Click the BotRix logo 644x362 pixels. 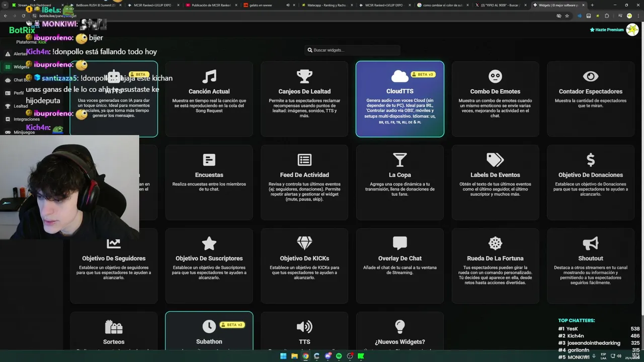tap(22, 30)
